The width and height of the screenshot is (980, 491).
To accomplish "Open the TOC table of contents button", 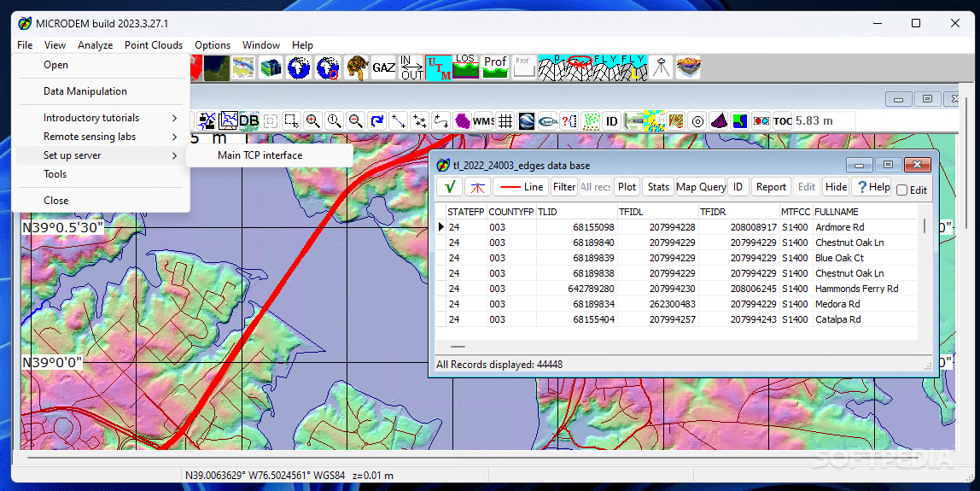I will [783, 120].
